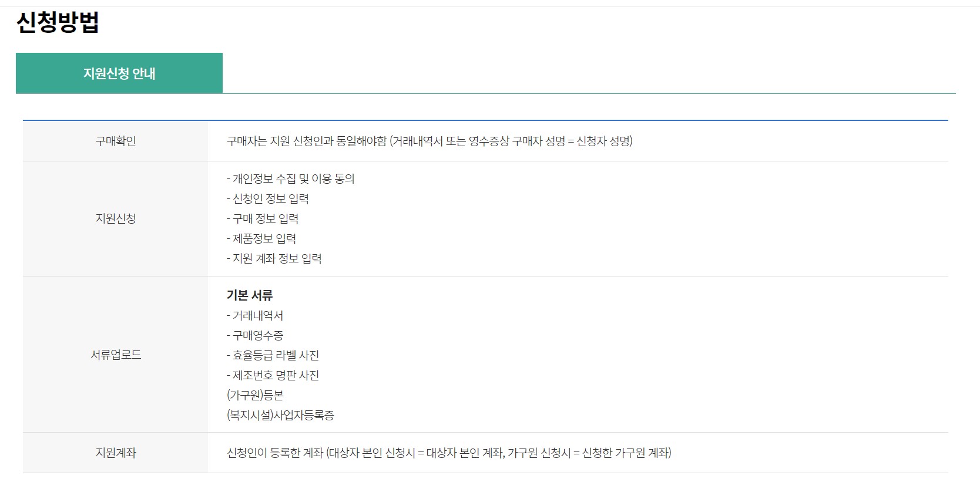The height and width of the screenshot is (499, 980).
Task: Select the 서류업로드 row label
Action: click(x=116, y=355)
